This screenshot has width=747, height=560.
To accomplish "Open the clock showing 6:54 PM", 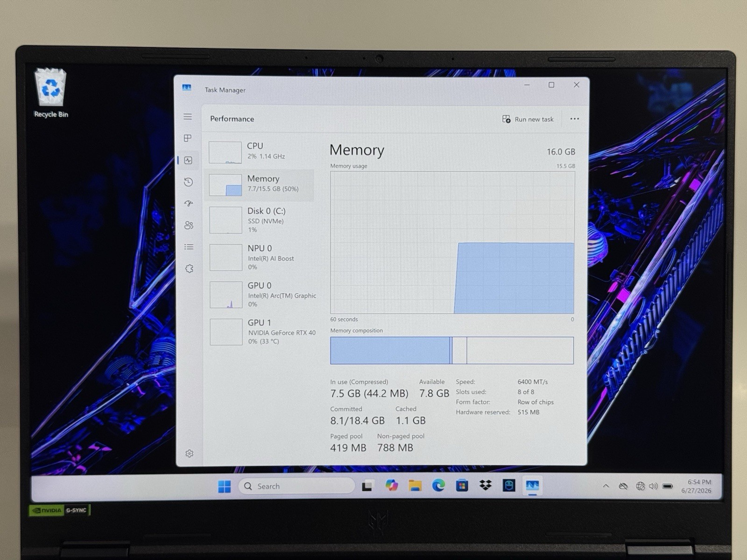I will tap(697, 486).
